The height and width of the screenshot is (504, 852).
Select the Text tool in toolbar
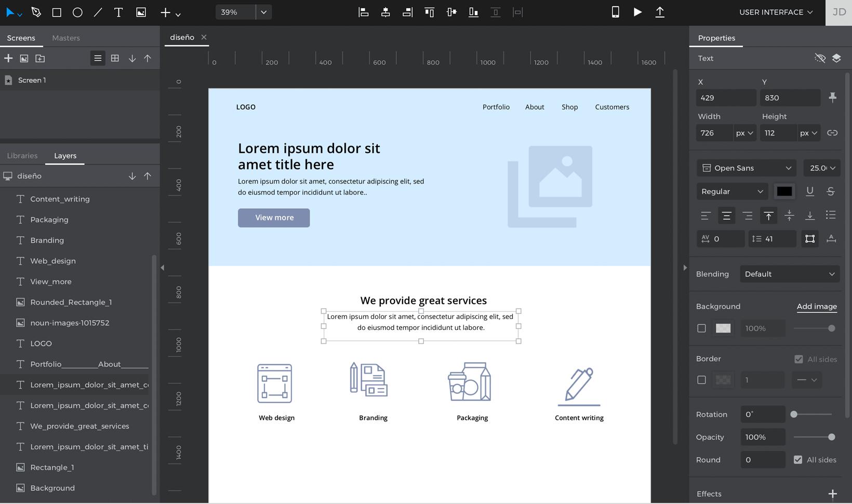coord(118,12)
